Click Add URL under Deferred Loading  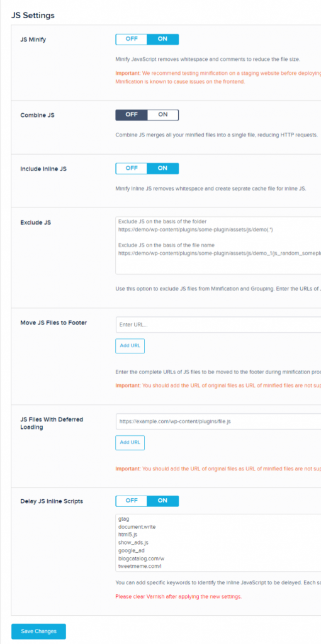tap(130, 443)
